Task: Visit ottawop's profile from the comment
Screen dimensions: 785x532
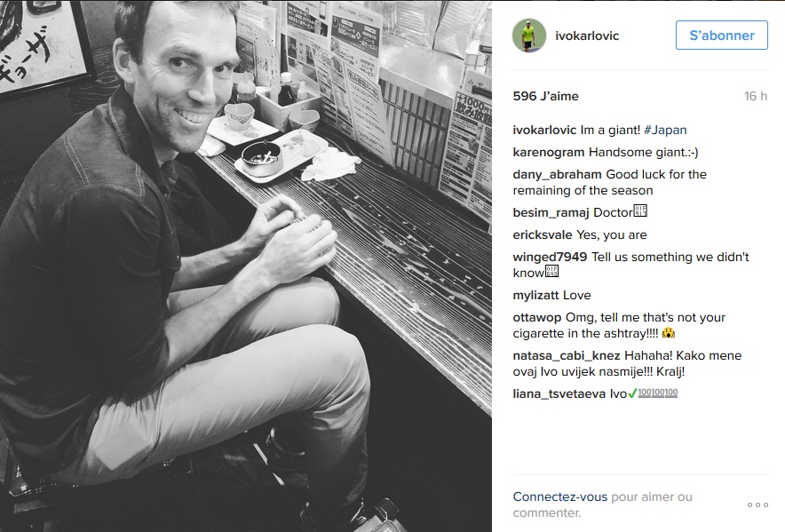Action: (x=536, y=318)
